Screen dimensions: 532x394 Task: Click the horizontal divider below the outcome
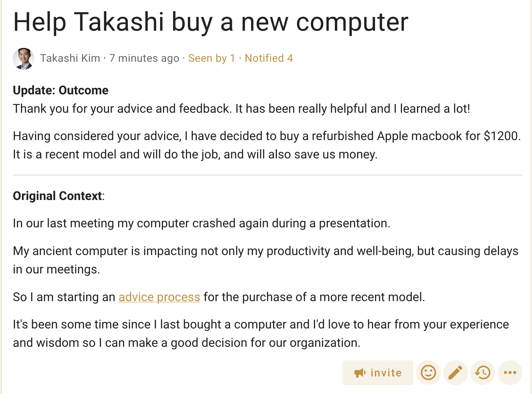click(267, 175)
